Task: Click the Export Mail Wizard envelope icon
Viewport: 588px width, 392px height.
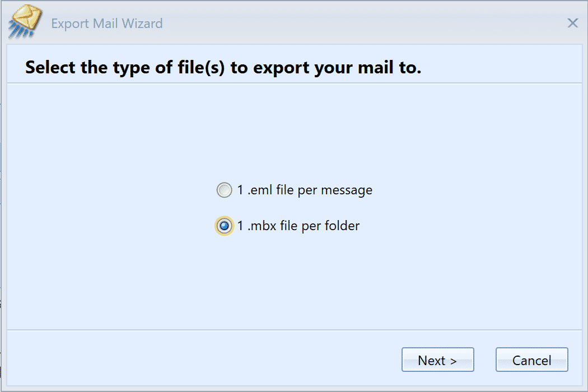Action: 25,22
